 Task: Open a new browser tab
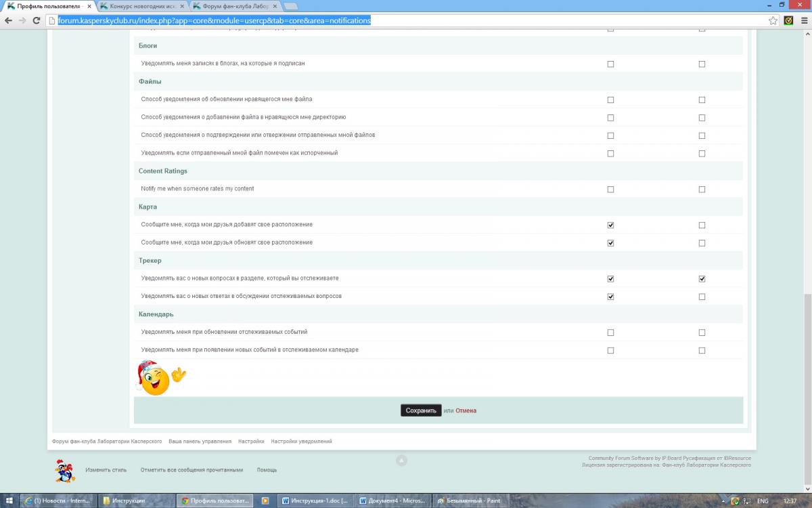pos(291,6)
